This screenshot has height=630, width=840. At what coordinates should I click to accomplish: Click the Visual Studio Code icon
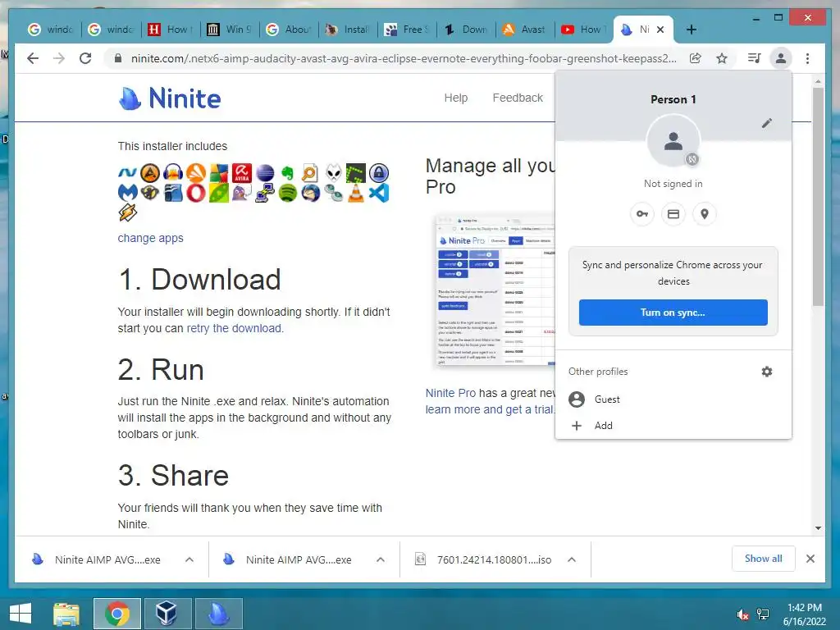(x=379, y=193)
